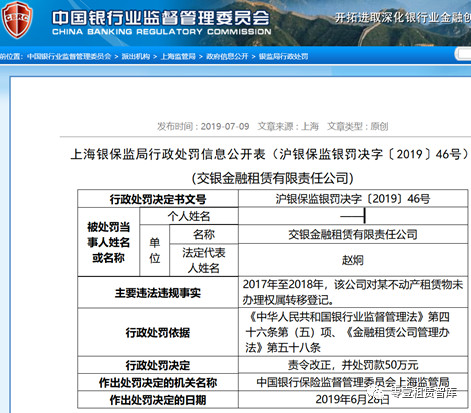The height and width of the screenshot is (413, 471).
Task: Click the 名称 label cell
Action: coord(204,234)
